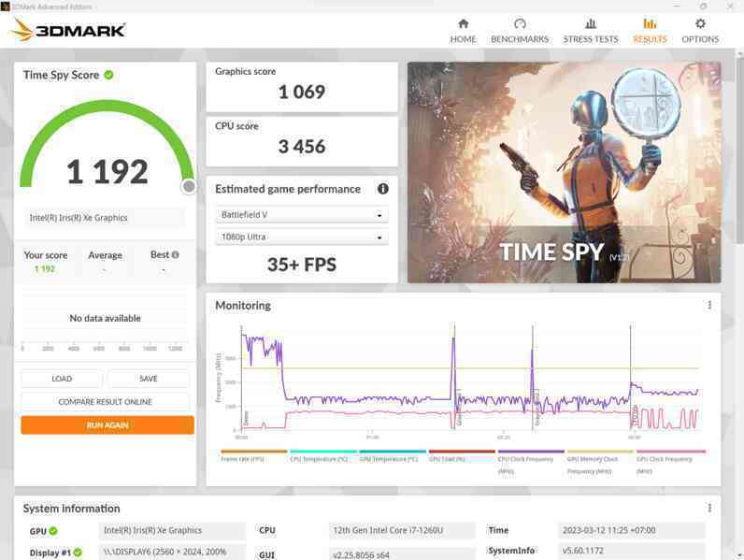Open the 1080p Ultra quality dropdown
This screenshot has width=744, height=560.
302,237
